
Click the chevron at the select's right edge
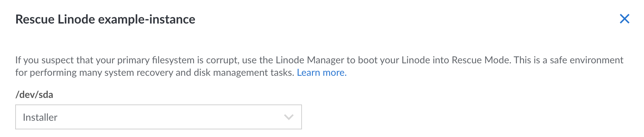point(288,117)
